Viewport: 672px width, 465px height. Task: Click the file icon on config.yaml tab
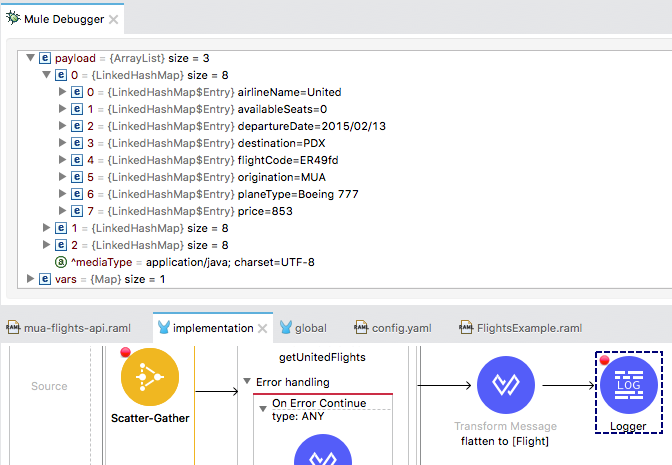pos(361,328)
